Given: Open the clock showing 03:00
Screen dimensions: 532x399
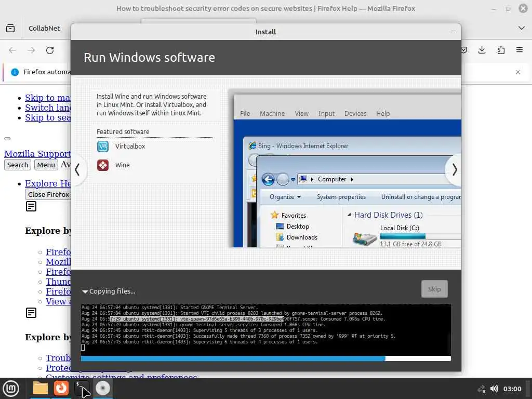Looking at the screenshot, I should click(512, 389).
